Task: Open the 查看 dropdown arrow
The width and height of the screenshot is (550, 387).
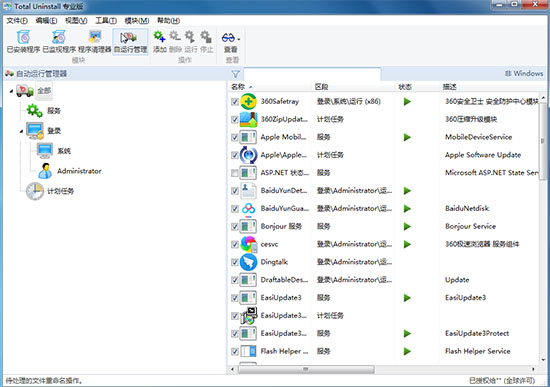Action: tap(239, 39)
